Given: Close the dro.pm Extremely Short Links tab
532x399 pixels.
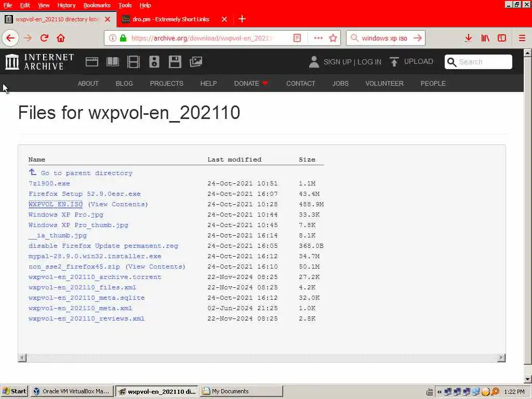Looking at the screenshot, I should (x=224, y=19).
